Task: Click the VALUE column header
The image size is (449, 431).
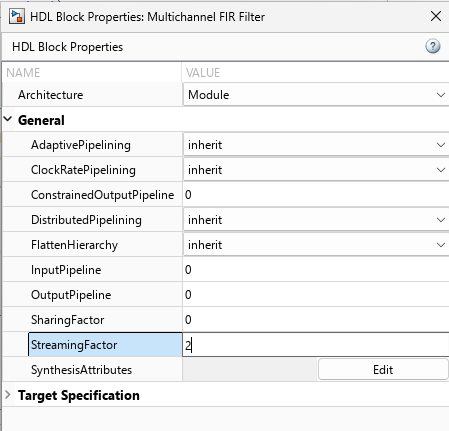Action: pyautogui.click(x=203, y=72)
